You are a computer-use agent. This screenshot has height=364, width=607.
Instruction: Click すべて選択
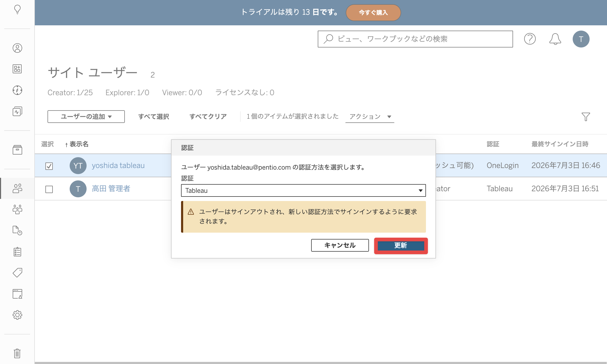click(x=154, y=117)
